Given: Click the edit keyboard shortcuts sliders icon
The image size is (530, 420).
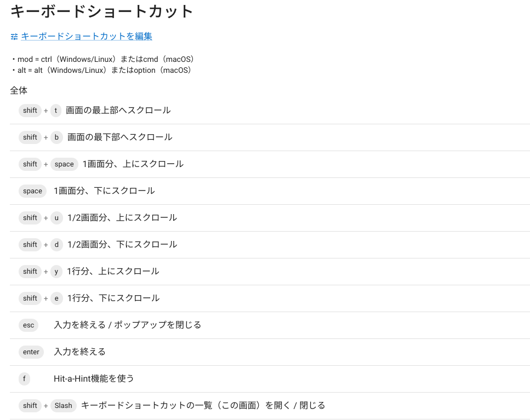Looking at the screenshot, I should click(14, 37).
